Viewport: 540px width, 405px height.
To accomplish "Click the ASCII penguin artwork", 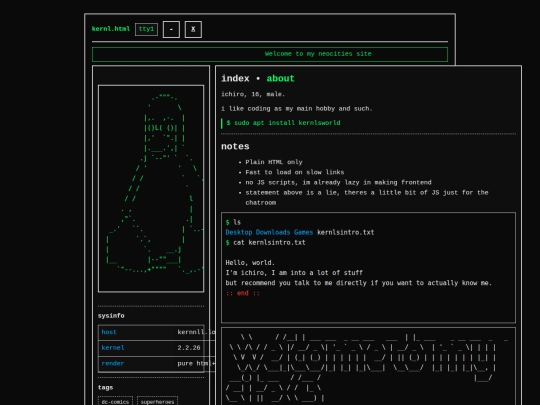I will click(151, 189).
